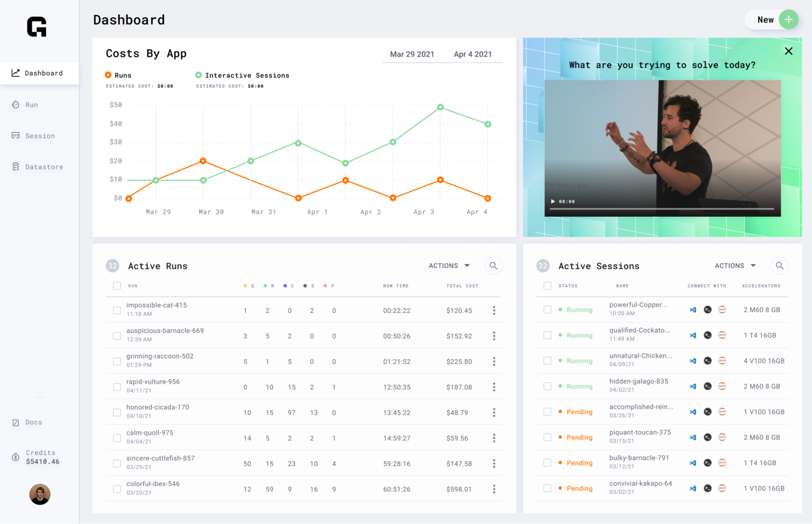Click New button to create resource
The image size is (812, 524).
pos(772,20)
